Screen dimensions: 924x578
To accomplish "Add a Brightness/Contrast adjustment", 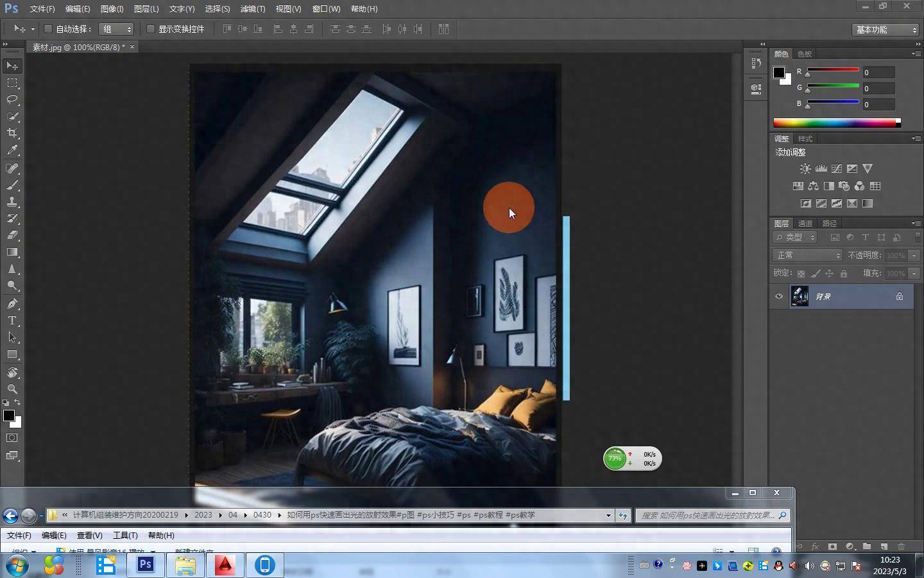I will (805, 168).
